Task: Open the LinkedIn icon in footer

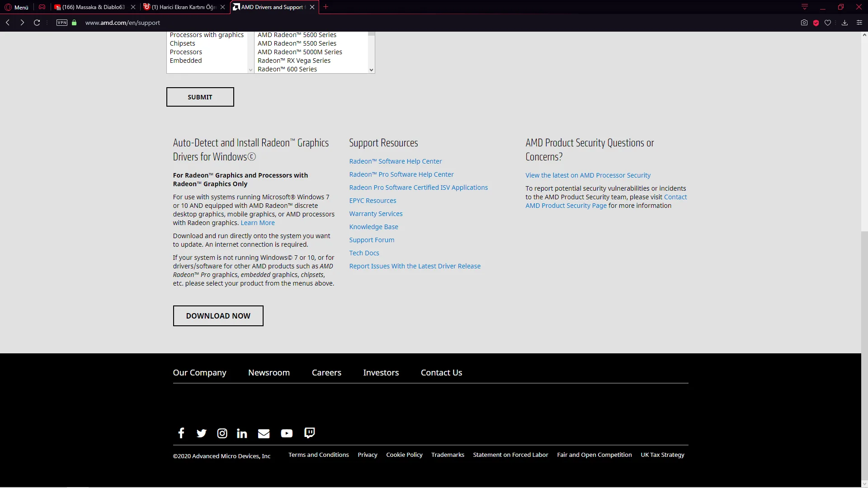Action: [242, 433]
